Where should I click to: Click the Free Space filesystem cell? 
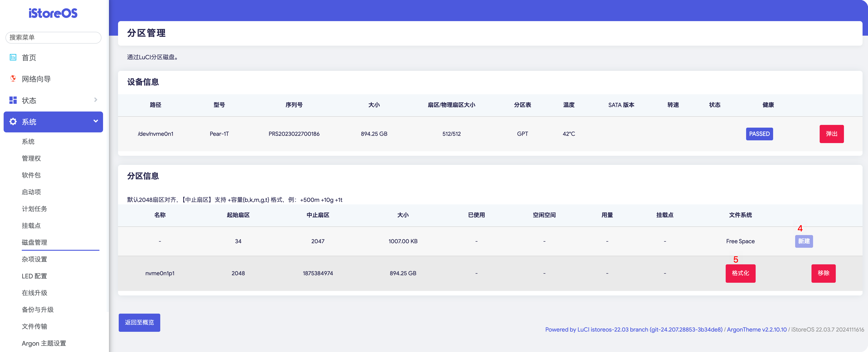pos(740,241)
